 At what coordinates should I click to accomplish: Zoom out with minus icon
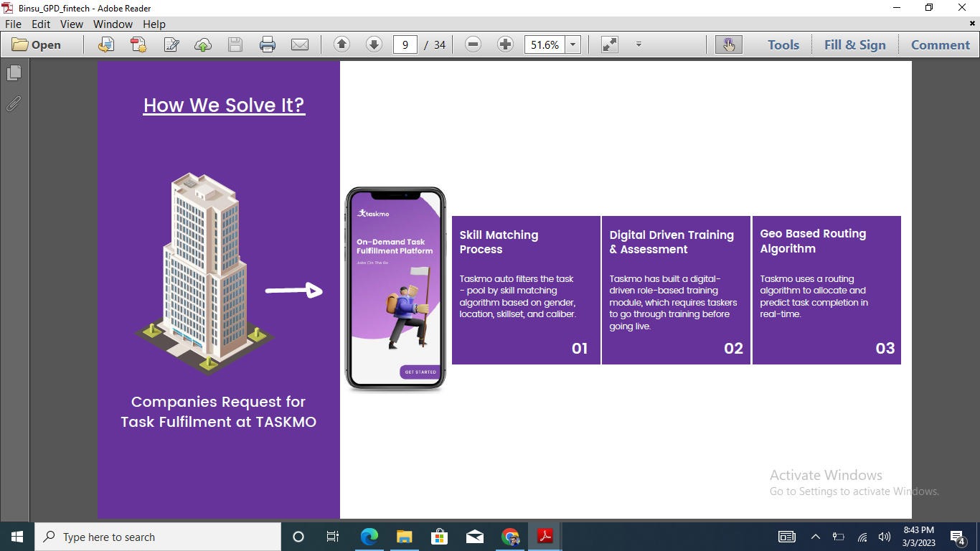click(473, 44)
